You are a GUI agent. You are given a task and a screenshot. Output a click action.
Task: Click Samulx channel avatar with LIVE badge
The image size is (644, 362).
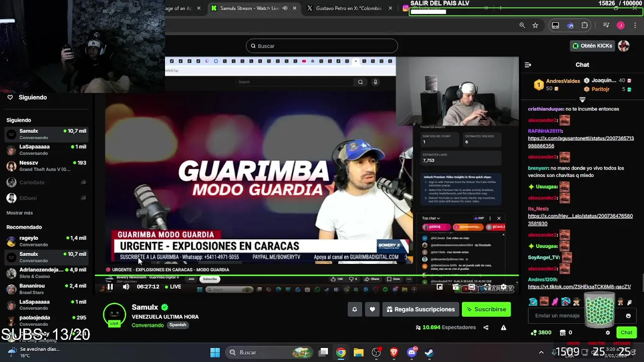coord(114,315)
